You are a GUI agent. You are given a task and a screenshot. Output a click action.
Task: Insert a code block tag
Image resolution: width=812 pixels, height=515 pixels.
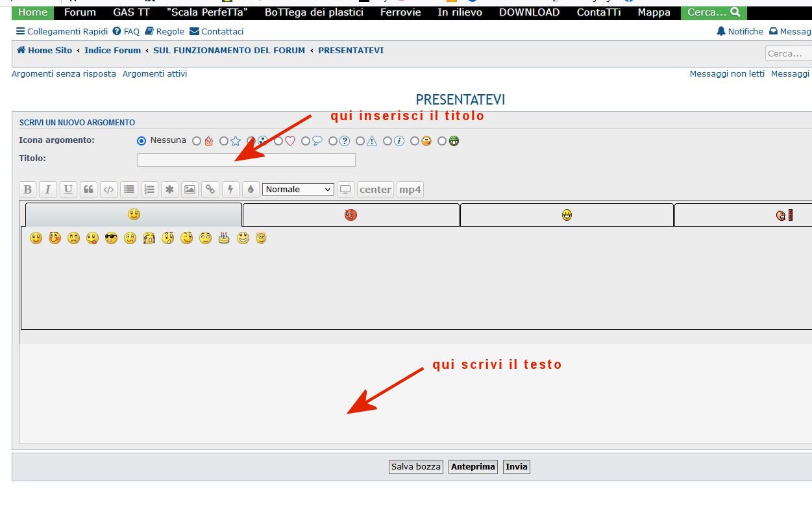tap(108, 190)
